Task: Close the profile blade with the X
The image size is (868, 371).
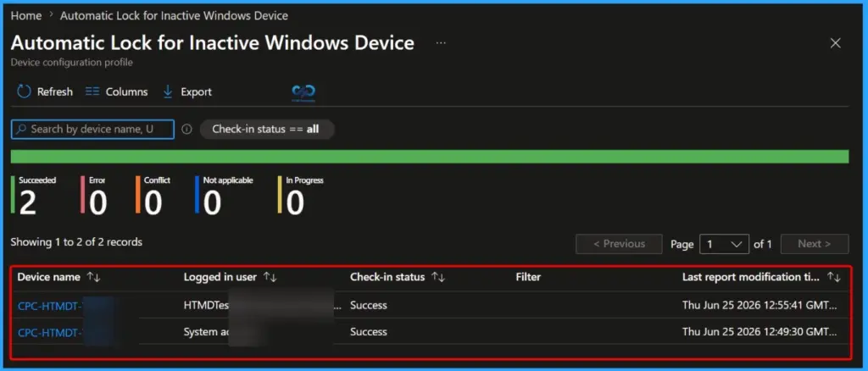Action: 835,43
